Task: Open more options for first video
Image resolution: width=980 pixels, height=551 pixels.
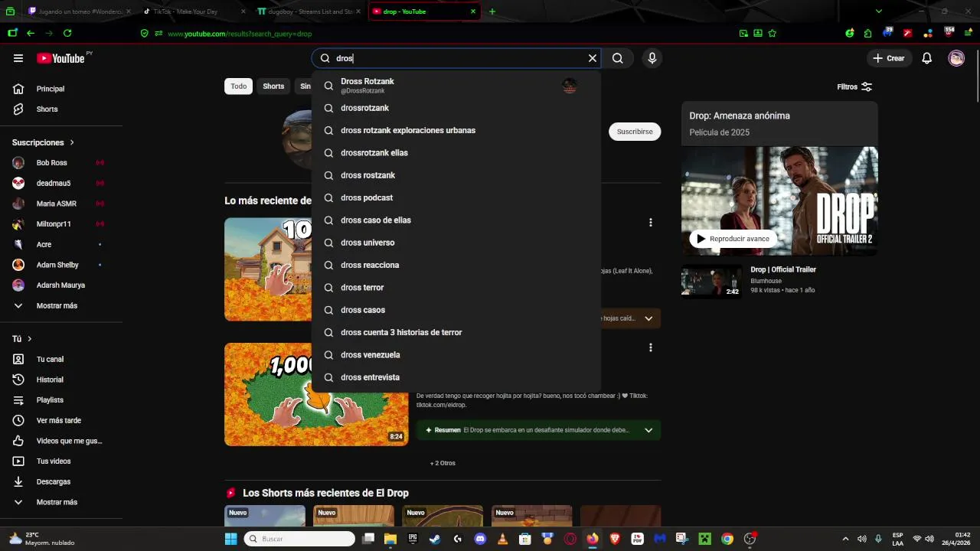Action: coord(651,223)
